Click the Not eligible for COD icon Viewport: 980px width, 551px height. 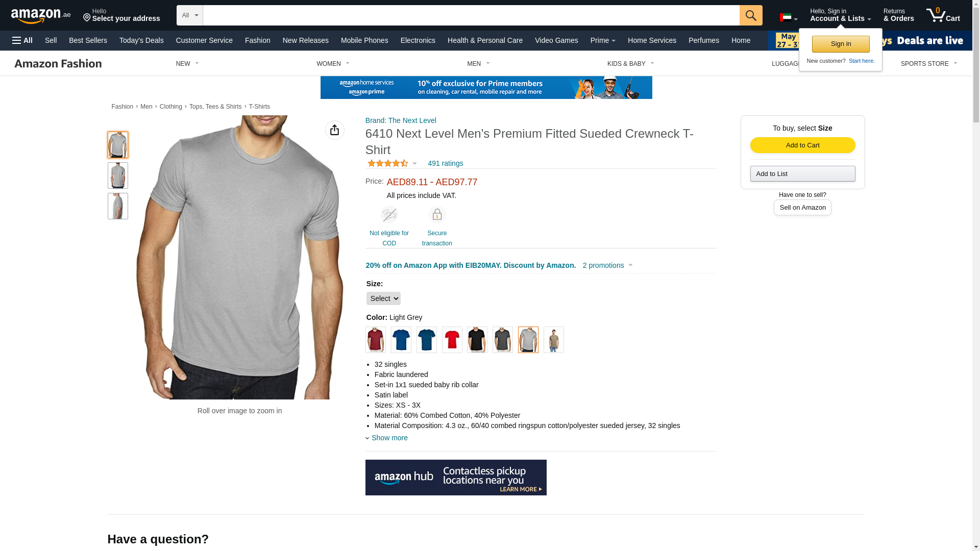[x=389, y=215]
